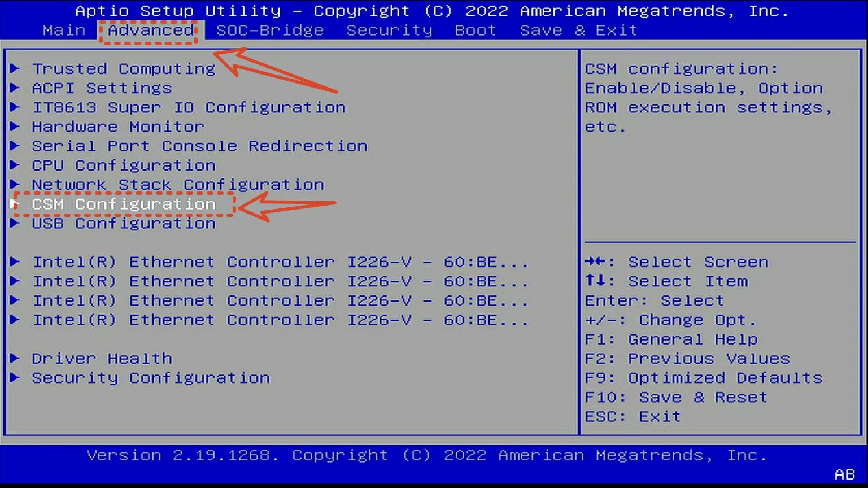Enter Security Configuration submenu
The image size is (868, 488).
[x=150, y=378]
